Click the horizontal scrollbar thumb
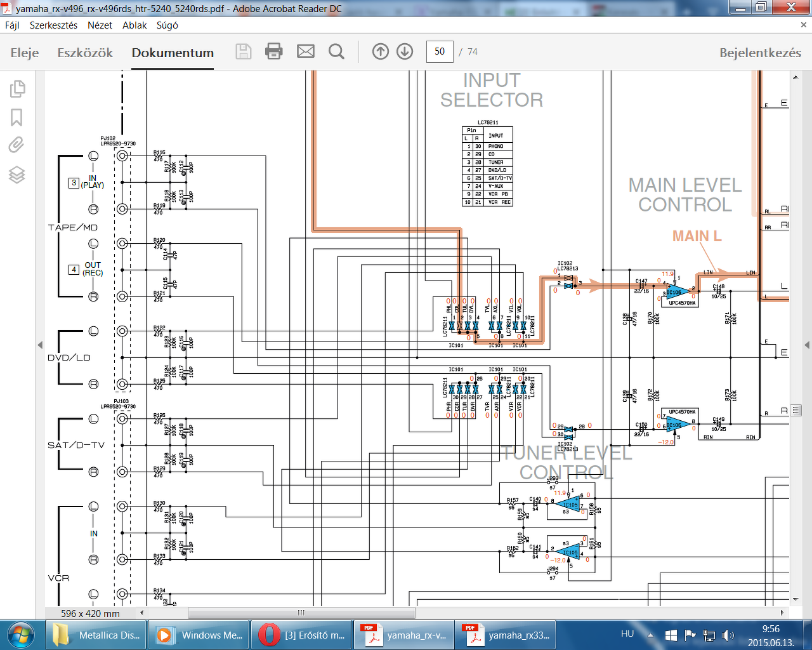This screenshot has height=650, width=812. pyautogui.click(x=301, y=613)
